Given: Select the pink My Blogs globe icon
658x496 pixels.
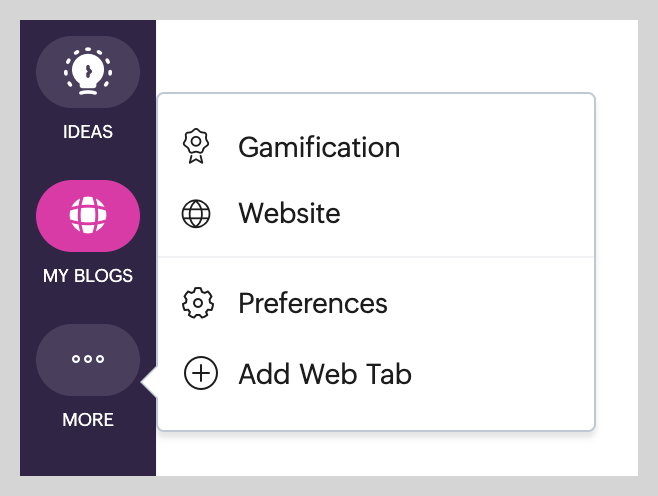Looking at the screenshot, I should click(x=88, y=215).
